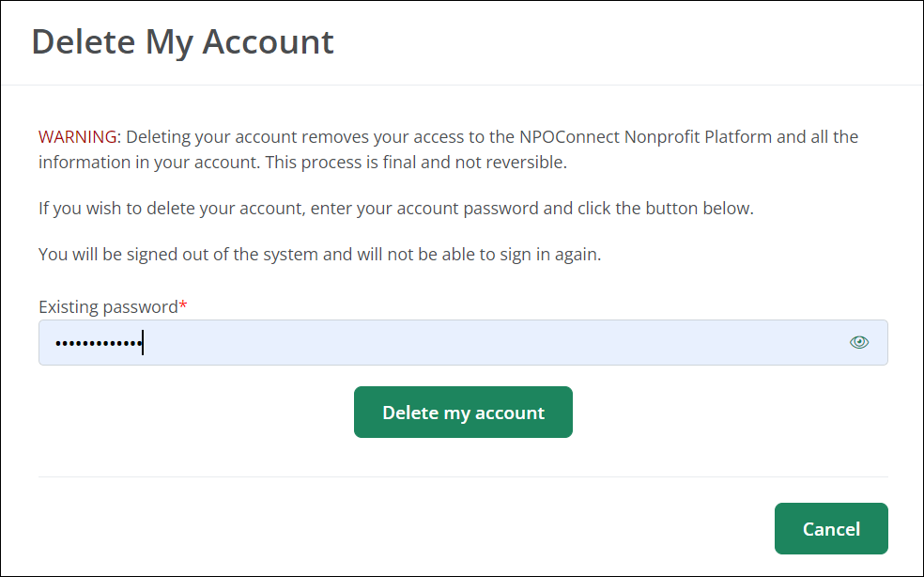The image size is (924, 577).
Task: Click the divider line above Cancel
Action: (x=462, y=476)
